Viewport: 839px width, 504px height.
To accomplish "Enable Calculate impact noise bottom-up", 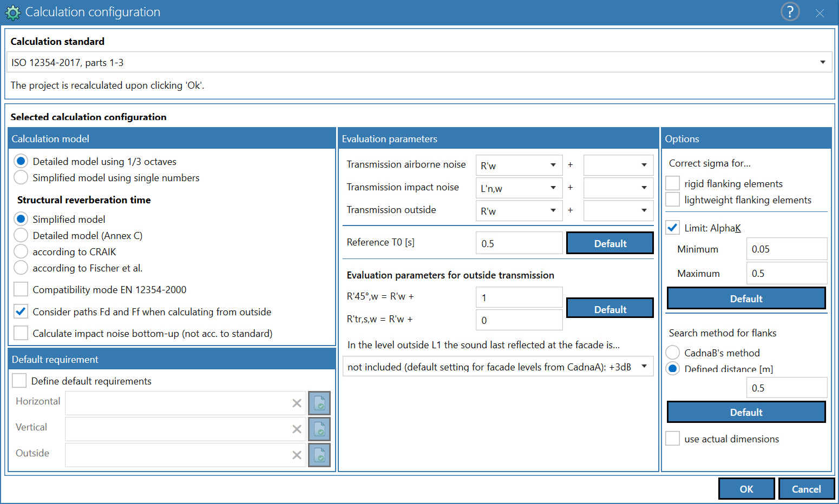I will pyautogui.click(x=21, y=333).
